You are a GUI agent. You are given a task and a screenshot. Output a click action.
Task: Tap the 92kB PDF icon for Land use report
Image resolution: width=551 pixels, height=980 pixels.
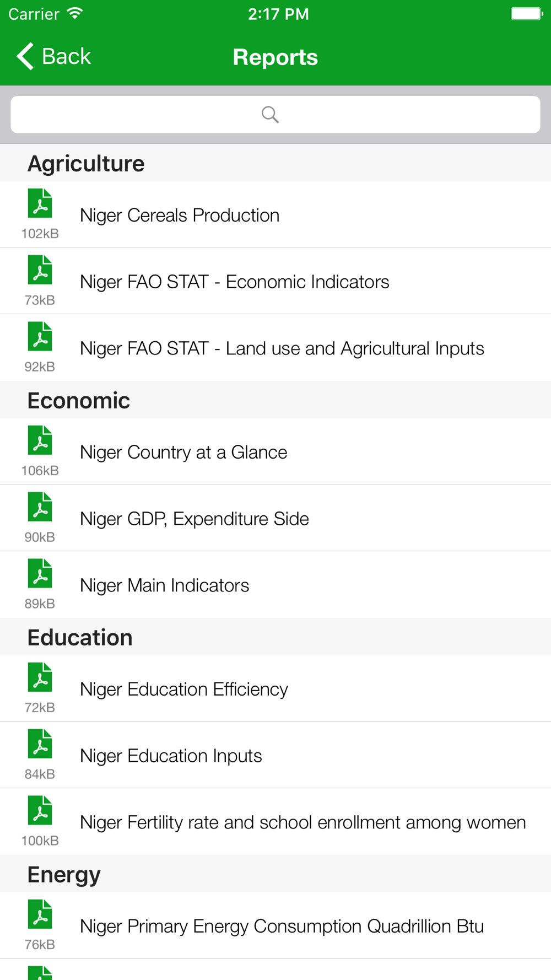click(x=40, y=337)
